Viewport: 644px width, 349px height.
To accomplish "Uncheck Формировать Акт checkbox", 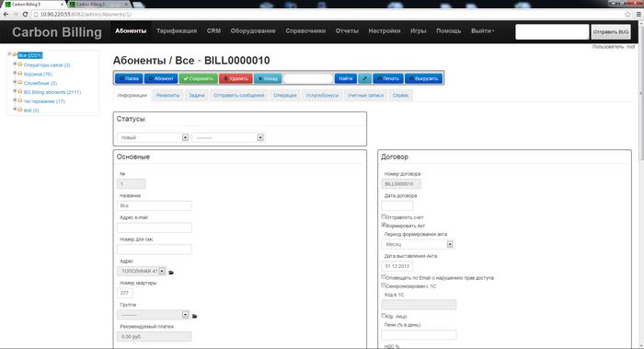I will pos(384,225).
